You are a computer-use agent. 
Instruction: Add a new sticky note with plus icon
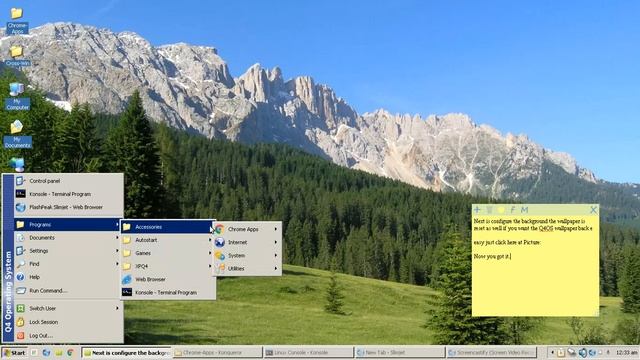pyautogui.click(x=477, y=210)
